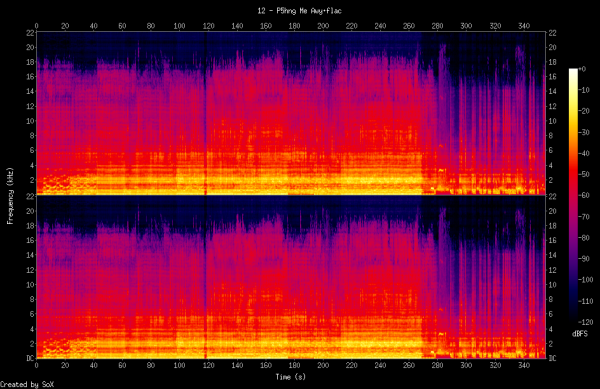Click the DC label on lower channel's left axis
The height and width of the screenshot is (389, 600).
(x=30, y=358)
